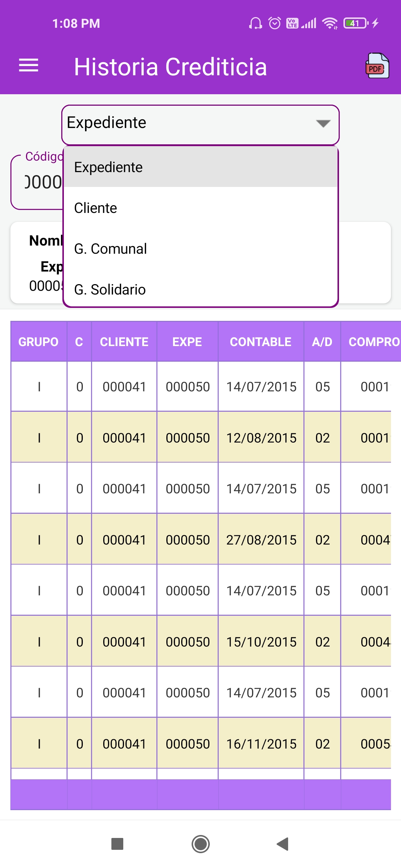
Task: Select the row dated 27/08/2015
Action: [x=200, y=540]
